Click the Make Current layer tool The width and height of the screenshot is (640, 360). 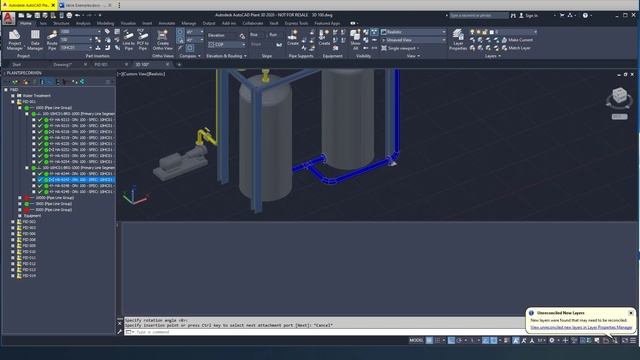517,40
